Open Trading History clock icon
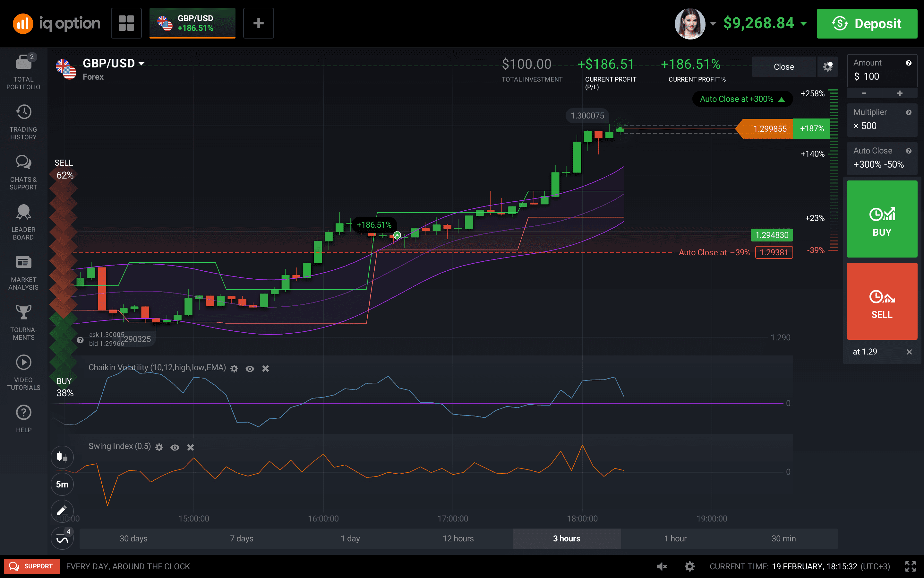 pyautogui.click(x=23, y=112)
